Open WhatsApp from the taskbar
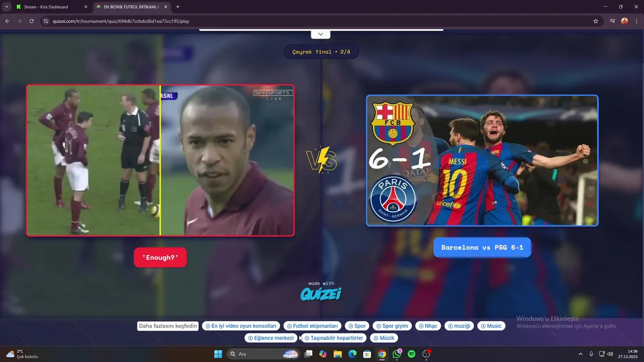The image size is (644, 362). click(397, 354)
